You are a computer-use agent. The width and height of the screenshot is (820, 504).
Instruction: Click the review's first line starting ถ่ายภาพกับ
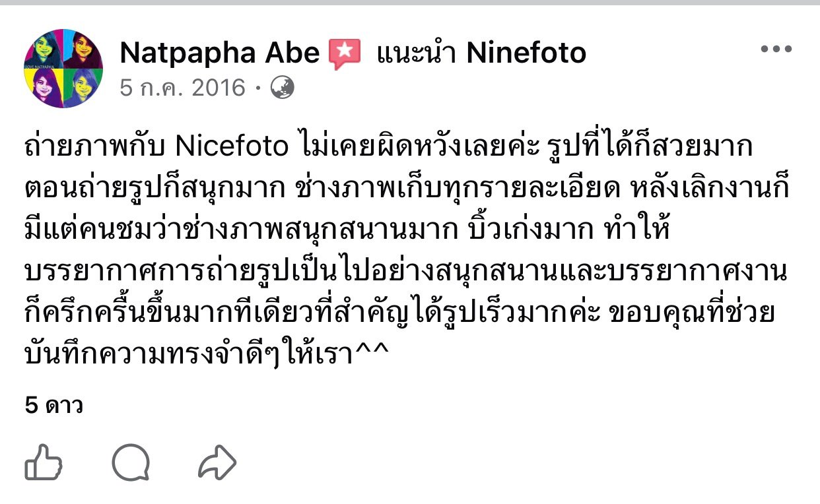coord(388,146)
